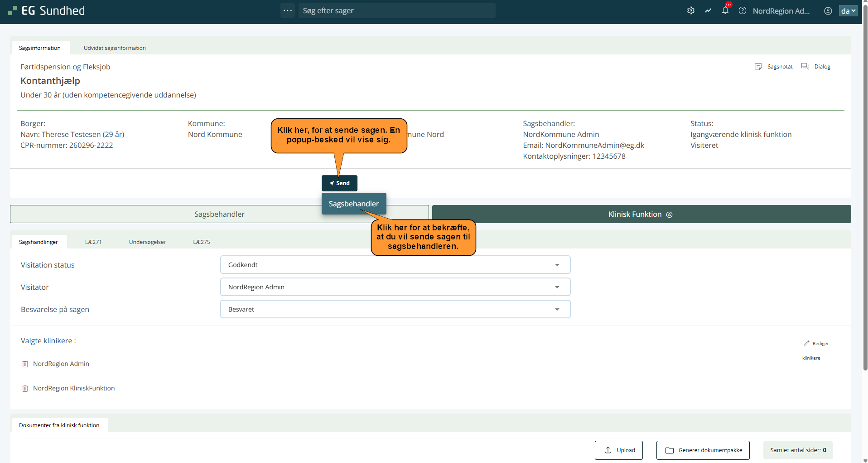
Task: Open the Visitator dropdown
Action: 557,287
